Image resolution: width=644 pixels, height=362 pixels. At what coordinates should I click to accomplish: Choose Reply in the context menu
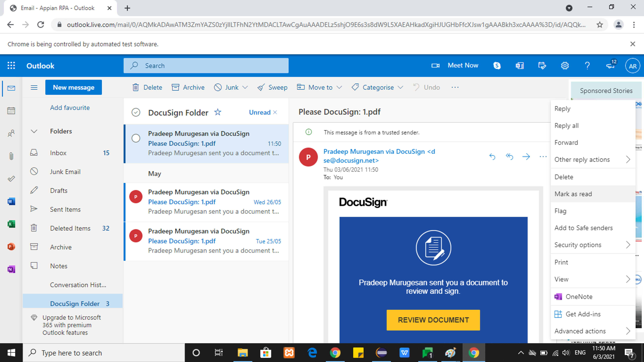coord(593,108)
